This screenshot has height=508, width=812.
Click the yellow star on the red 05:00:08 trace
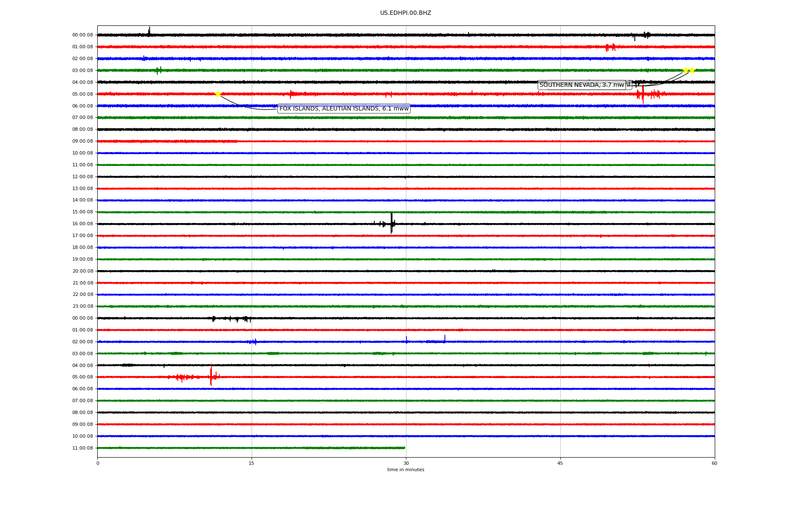tap(218, 94)
